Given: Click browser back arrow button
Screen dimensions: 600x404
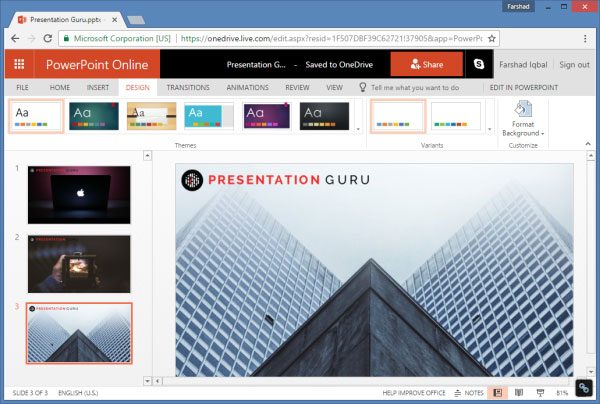Looking at the screenshot, I should (x=14, y=39).
